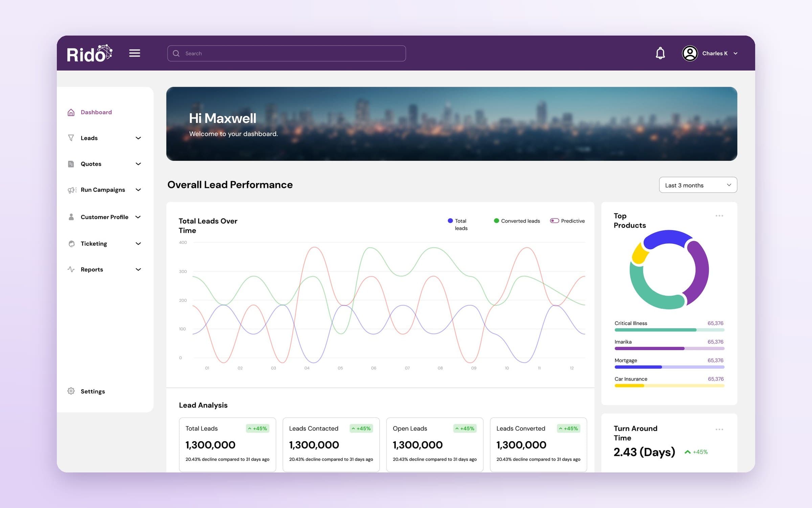This screenshot has height=508, width=812.
Task: Select Leads in the sidebar
Action: (89, 138)
